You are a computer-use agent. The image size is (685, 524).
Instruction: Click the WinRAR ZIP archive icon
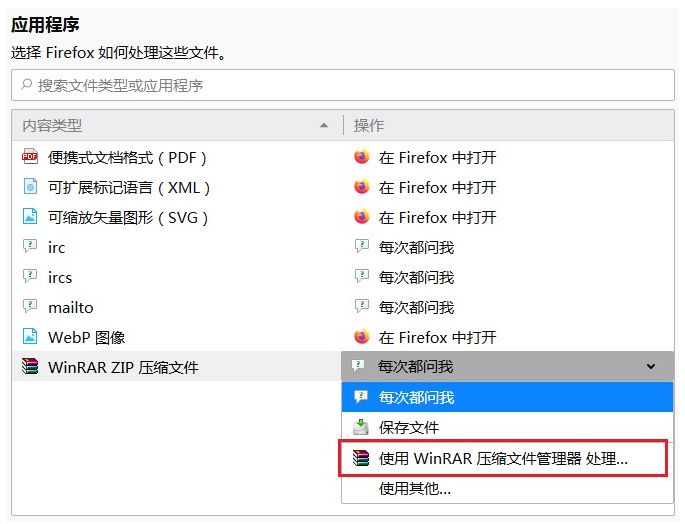(30, 367)
